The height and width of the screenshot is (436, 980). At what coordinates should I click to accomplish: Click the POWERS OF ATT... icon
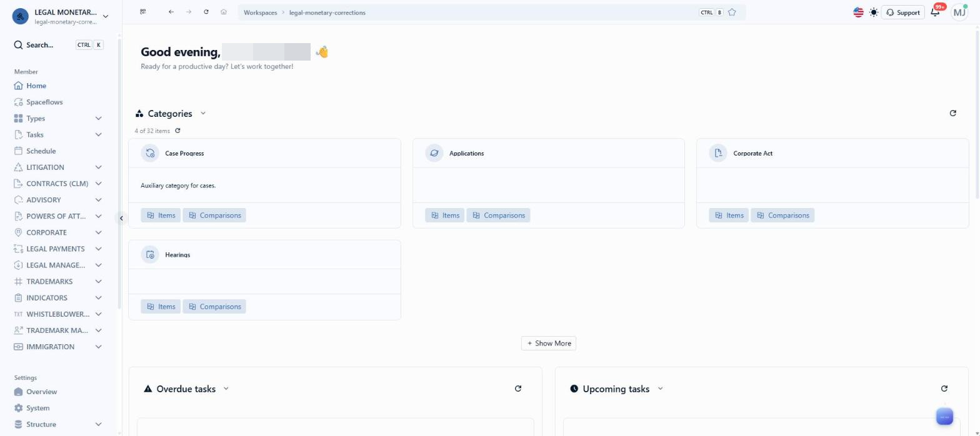[x=18, y=216]
